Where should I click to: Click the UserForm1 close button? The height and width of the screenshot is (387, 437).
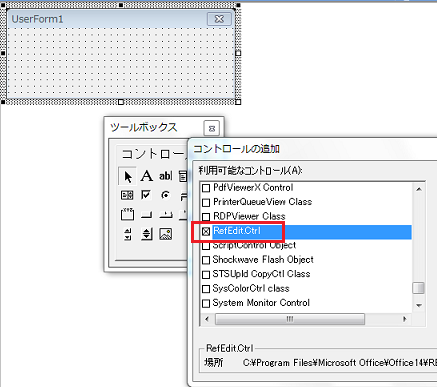click(219, 19)
